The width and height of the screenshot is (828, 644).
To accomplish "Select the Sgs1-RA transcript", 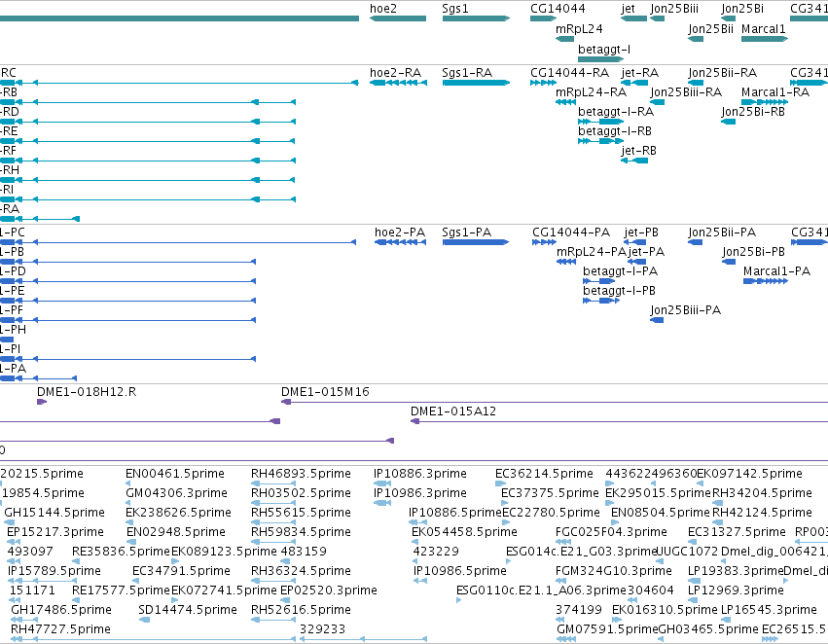I will coord(477,83).
